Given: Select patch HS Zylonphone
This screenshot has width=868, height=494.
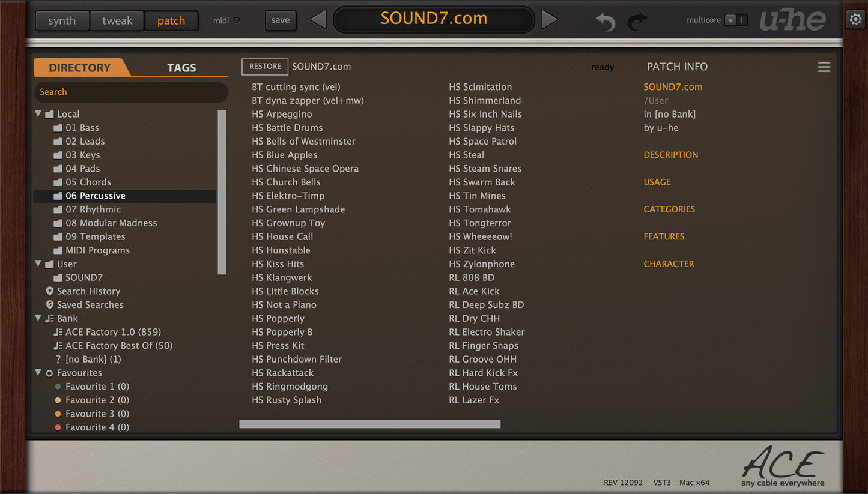Looking at the screenshot, I should [482, 264].
